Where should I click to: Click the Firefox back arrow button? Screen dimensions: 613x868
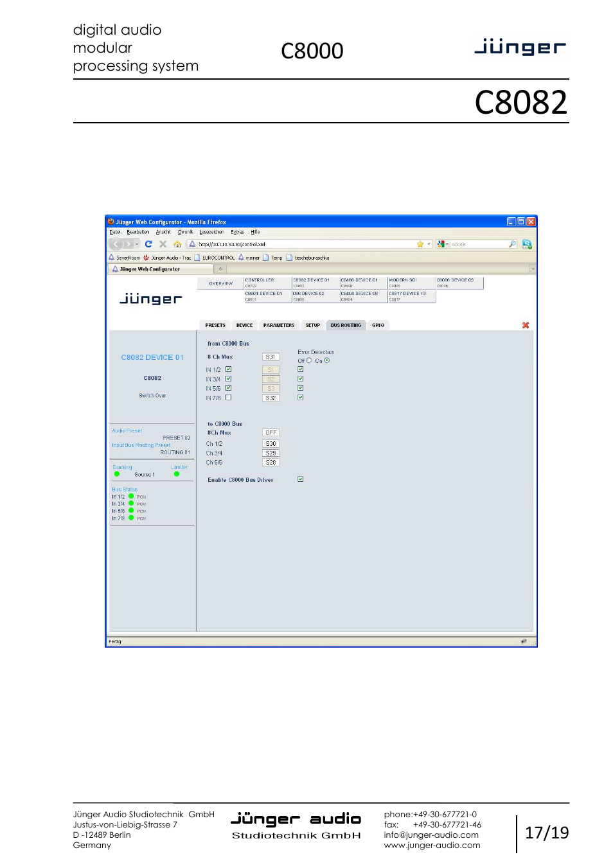point(116,244)
